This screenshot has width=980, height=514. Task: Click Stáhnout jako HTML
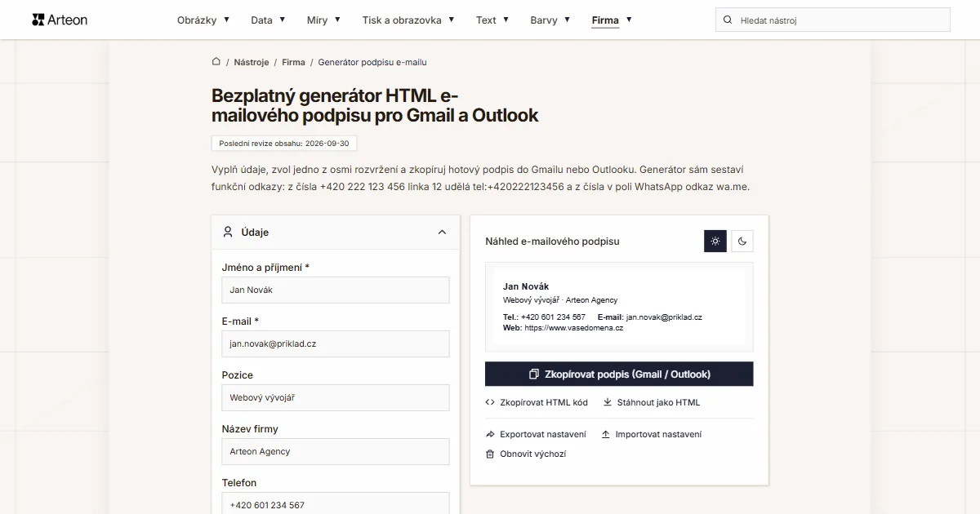[x=652, y=402]
